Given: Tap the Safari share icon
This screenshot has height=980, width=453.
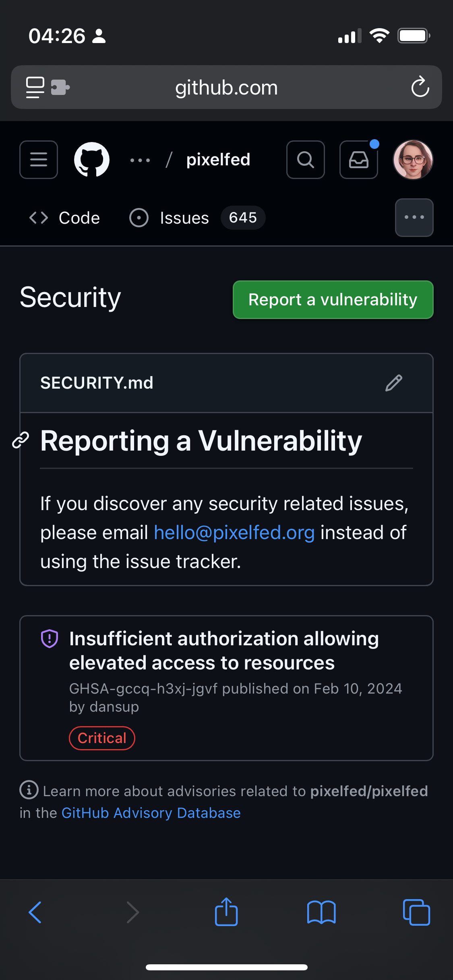Looking at the screenshot, I should pos(226,912).
